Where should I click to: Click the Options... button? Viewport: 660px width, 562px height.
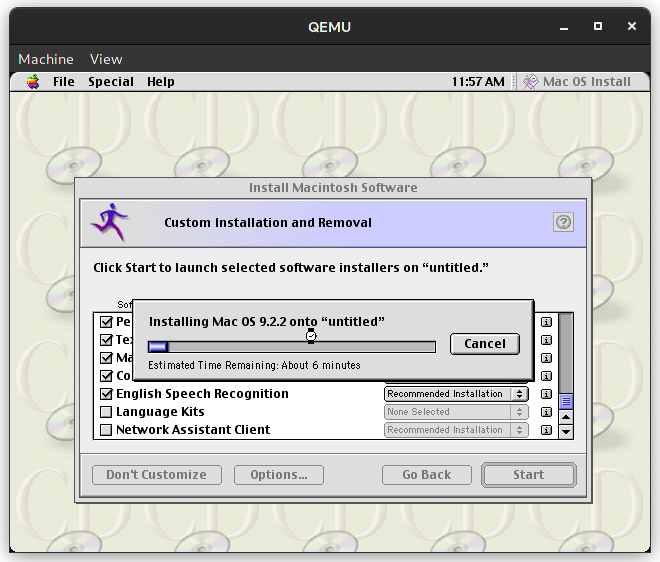pyautogui.click(x=279, y=475)
